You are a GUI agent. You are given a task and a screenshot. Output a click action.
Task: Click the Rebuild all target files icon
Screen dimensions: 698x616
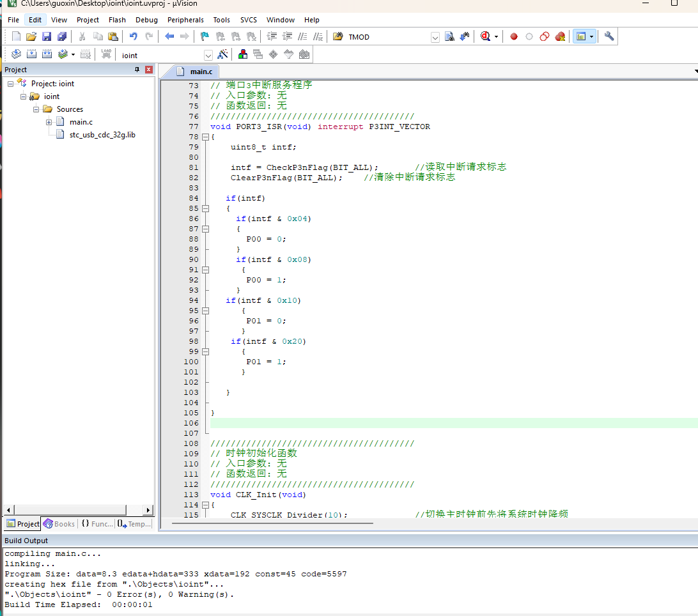(x=47, y=55)
